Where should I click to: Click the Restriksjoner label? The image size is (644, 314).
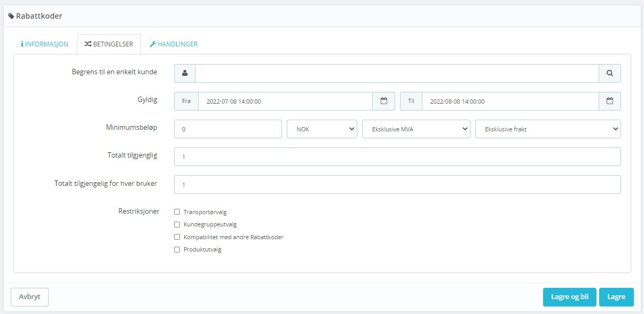tap(139, 211)
